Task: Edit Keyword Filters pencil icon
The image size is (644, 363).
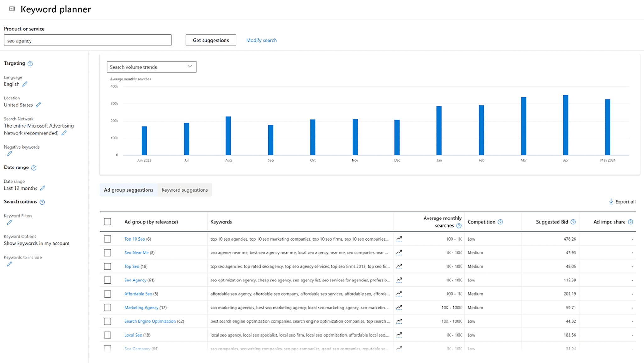Action: (9, 222)
